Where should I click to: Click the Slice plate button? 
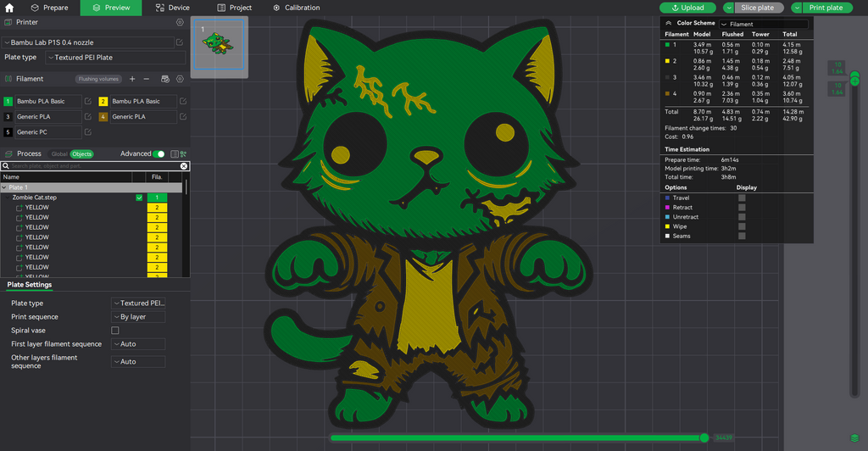coord(759,8)
